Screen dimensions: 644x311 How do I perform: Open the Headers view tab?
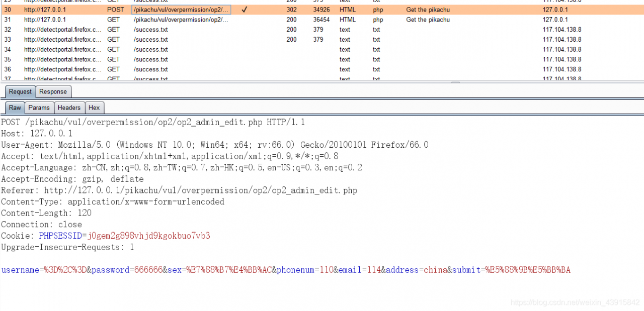69,108
